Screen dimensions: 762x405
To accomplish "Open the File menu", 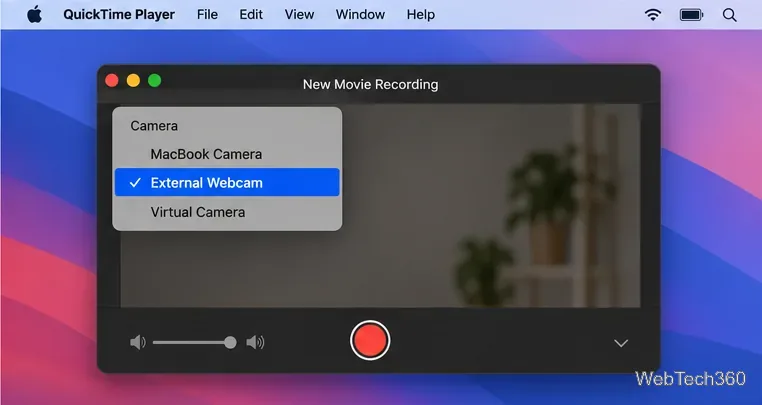I will [207, 15].
